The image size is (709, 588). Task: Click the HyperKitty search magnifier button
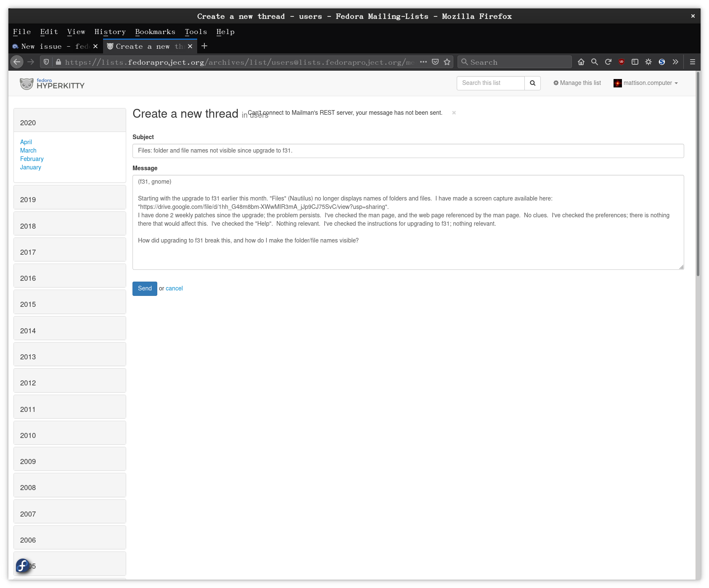pyautogui.click(x=532, y=83)
